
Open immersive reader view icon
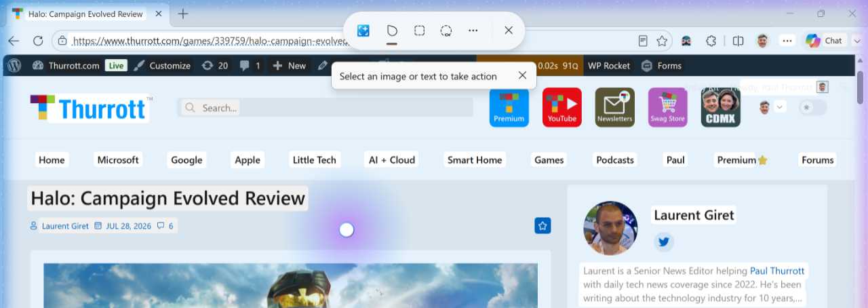point(643,41)
